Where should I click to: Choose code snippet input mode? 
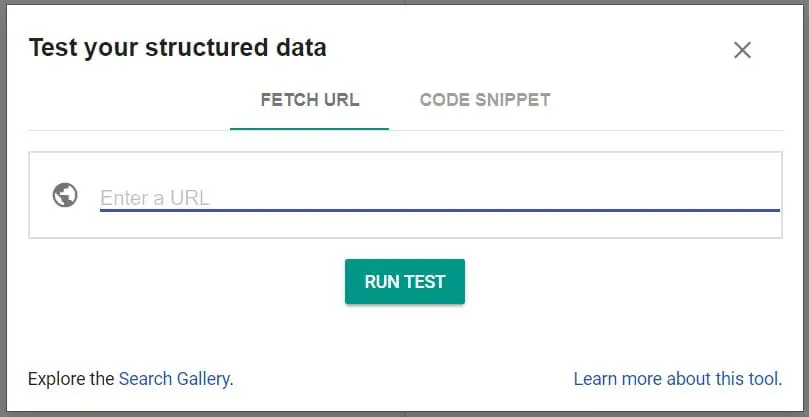click(x=485, y=100)
